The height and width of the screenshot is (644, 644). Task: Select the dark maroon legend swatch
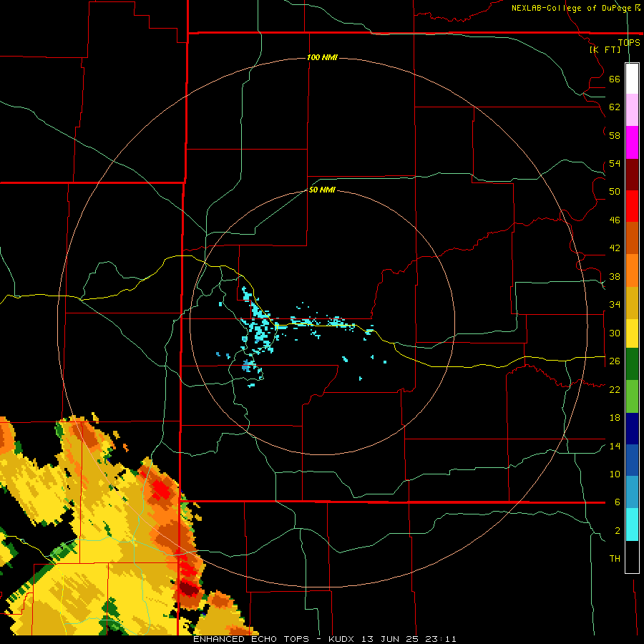click(632, 174)
